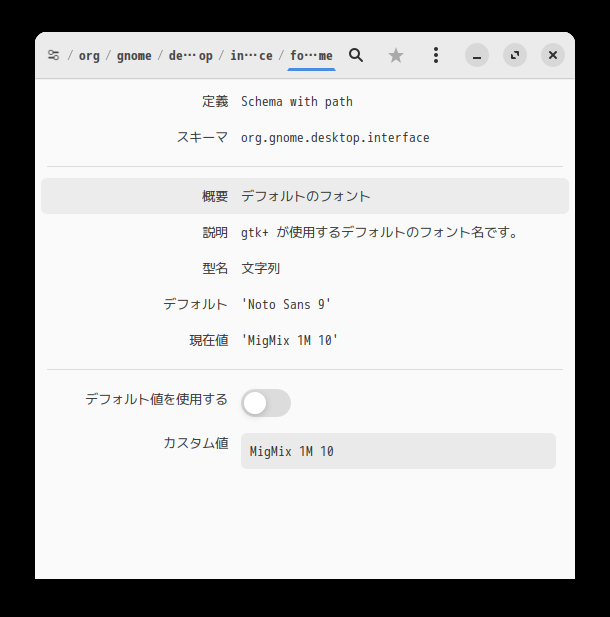The width and height of the screenshot is (610, 617).
Task: Open the search icon in header bar
Action: pos(355,56)
